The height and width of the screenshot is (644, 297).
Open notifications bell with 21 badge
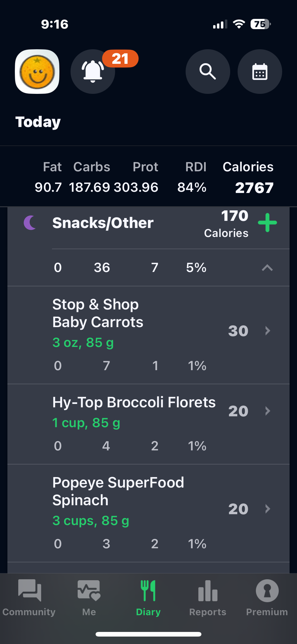click(x=93, y=72)
